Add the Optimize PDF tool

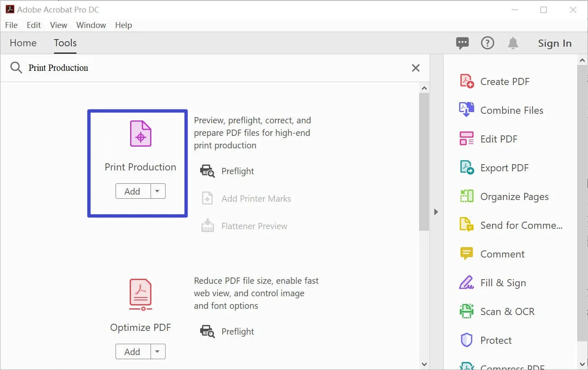tap(133, 352)
